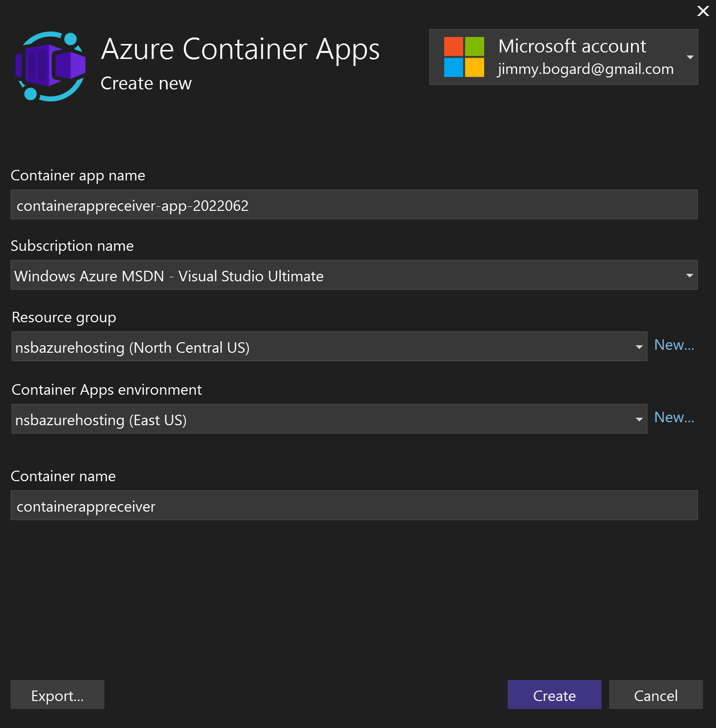Select the jimmy.bogard@gmail.com account entry
Screen dimensions: 716x728
point(585,69)
